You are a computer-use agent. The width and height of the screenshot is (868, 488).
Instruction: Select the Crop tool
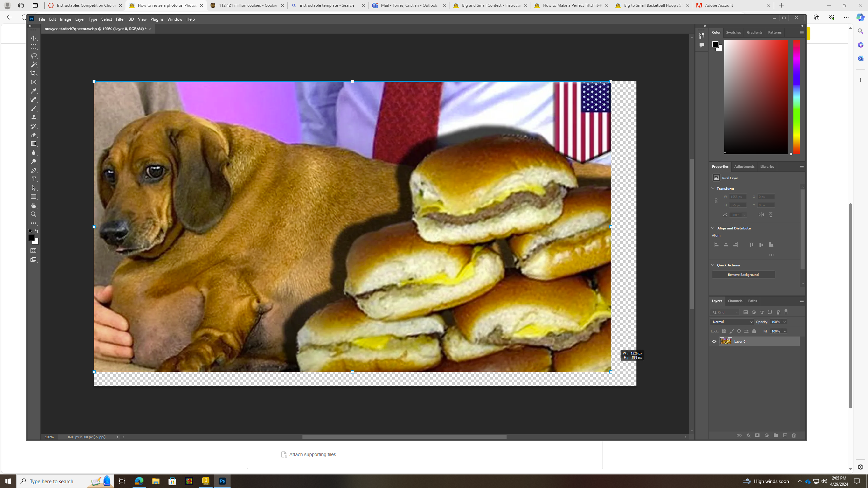coord(34,73)
